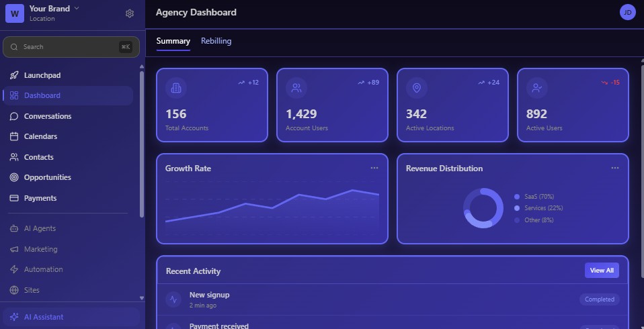644x329 pixels.
Task: Click the Growth Rate line chart
Action: [272, 208]
